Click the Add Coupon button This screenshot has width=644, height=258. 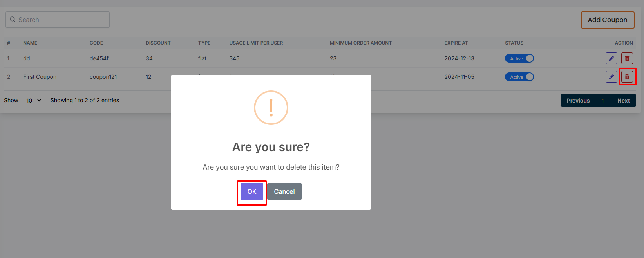[x=607, y=20]
